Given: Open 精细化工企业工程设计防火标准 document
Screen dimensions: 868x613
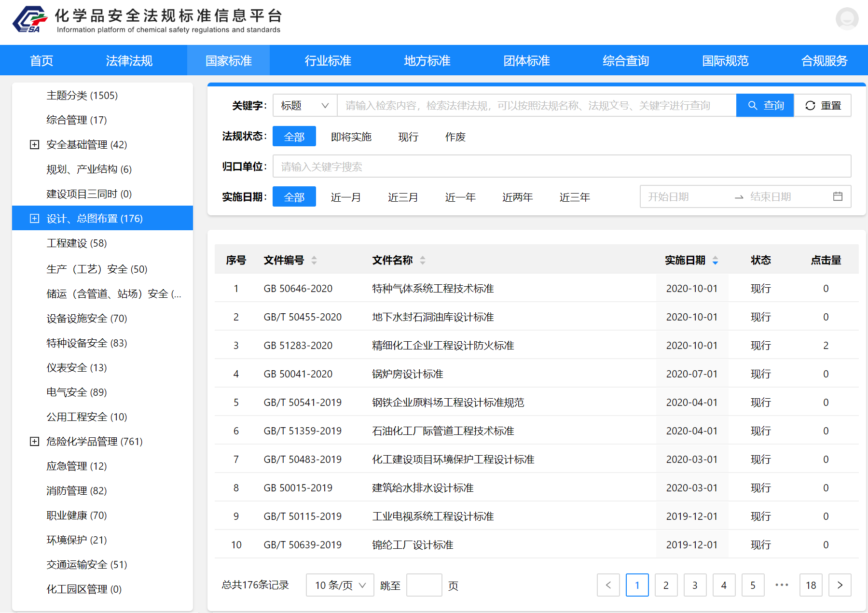Looking at the screenshot, I should 442,346.
